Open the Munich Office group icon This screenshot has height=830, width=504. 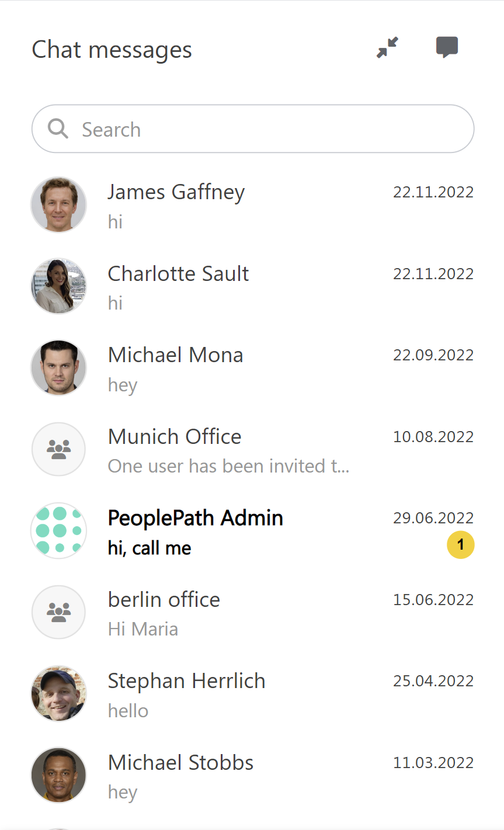pyautogui.click(x=58, y=449)
